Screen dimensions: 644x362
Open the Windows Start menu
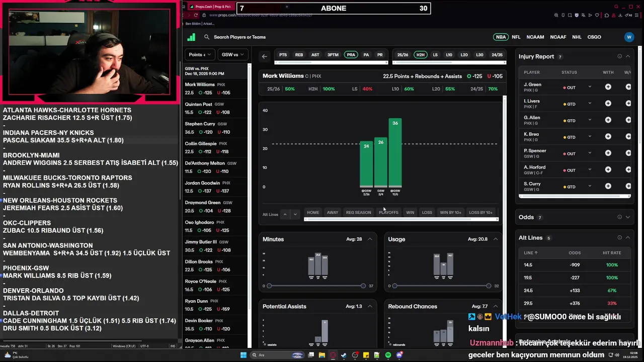244,355
